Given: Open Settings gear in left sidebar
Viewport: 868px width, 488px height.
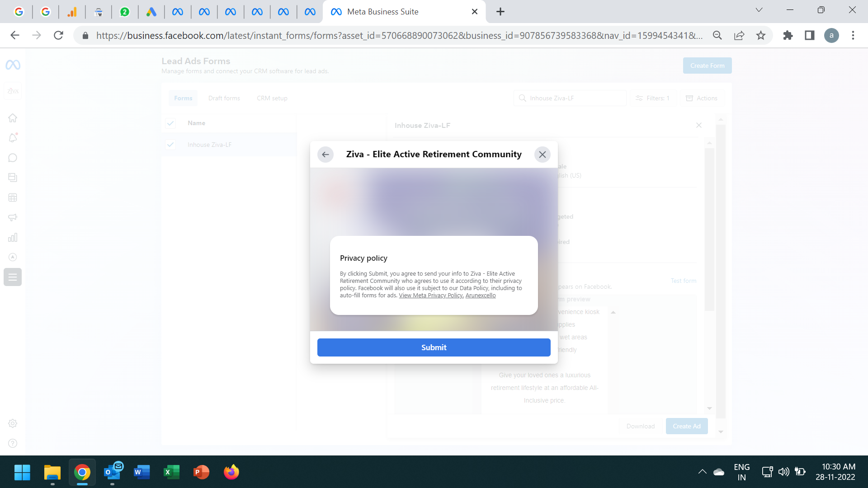Looking at the screenshot, I should pyautogui.click(x=13, y=423).
